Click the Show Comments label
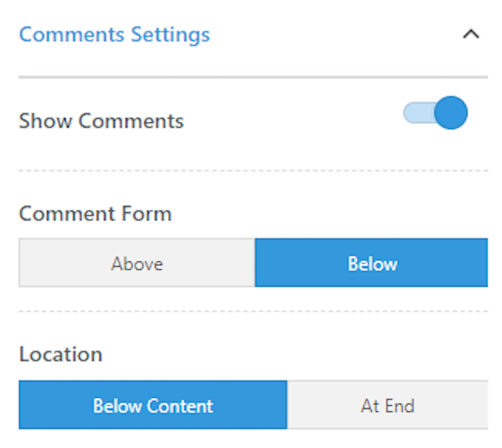502x448 pixels. tap(101, 121)
